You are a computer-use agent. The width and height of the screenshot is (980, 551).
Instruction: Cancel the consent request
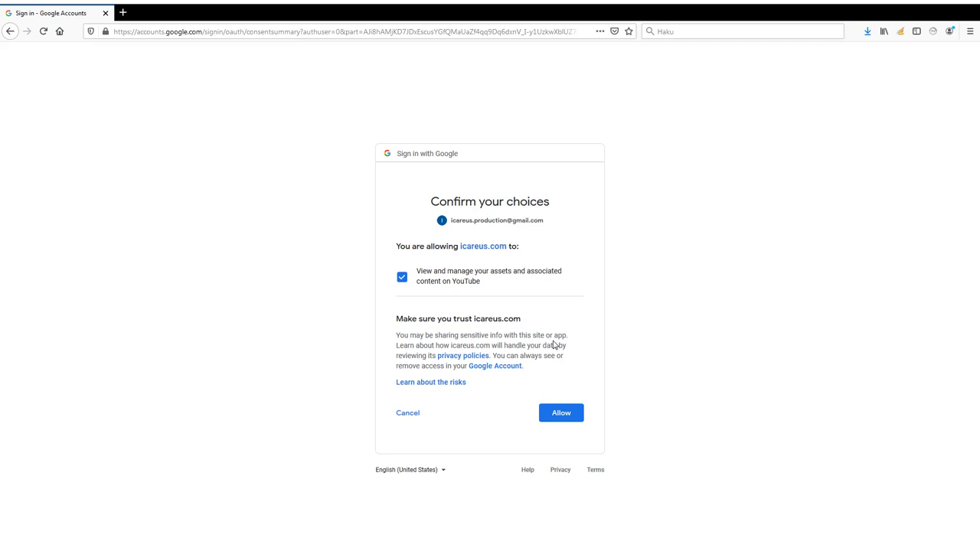coord(408,412)
